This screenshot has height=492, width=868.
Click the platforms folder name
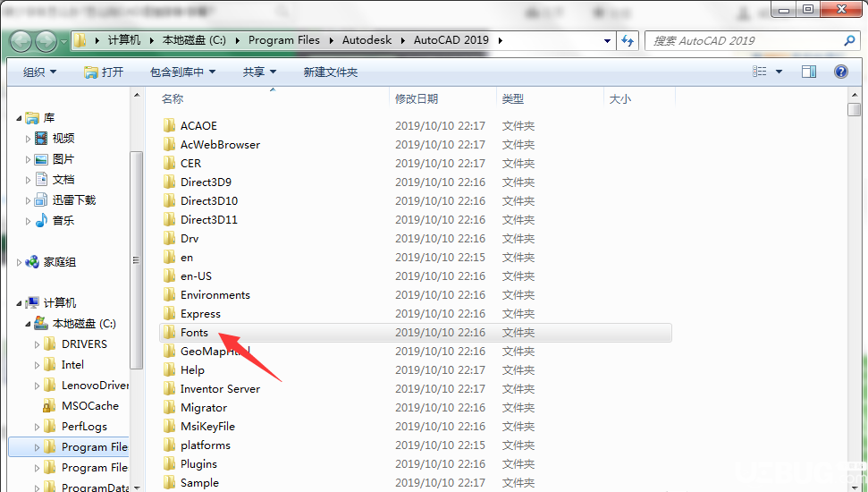tap(206, 445)
